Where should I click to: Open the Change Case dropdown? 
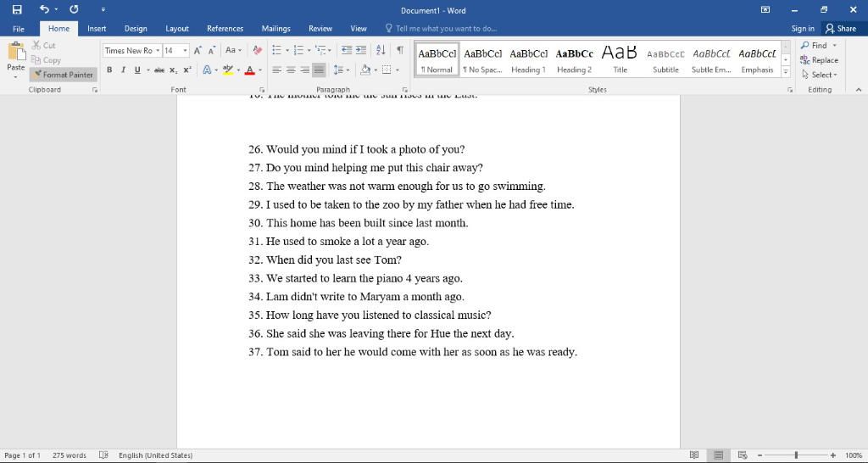(x=234, y=50)
